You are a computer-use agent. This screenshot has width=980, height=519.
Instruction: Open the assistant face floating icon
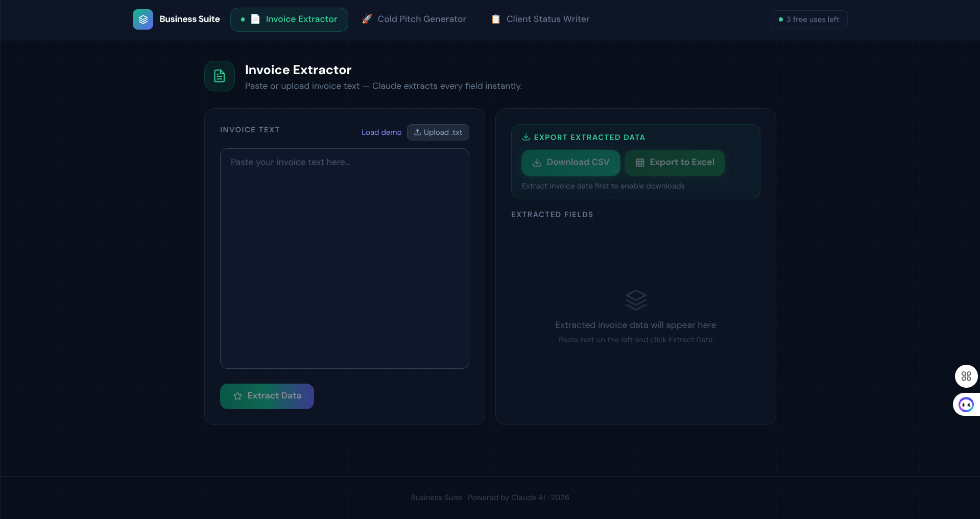[966, 405]
